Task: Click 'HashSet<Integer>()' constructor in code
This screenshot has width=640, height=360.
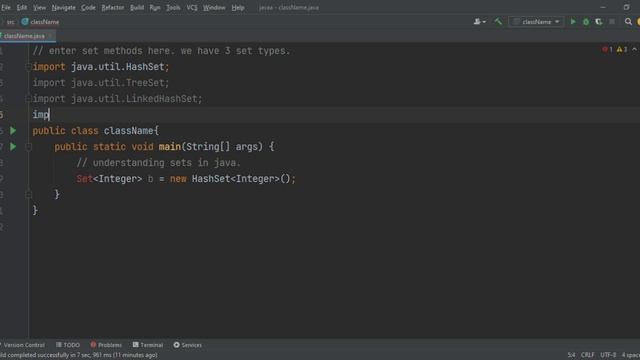Action: pyautogui.click(x=241, y=179)
